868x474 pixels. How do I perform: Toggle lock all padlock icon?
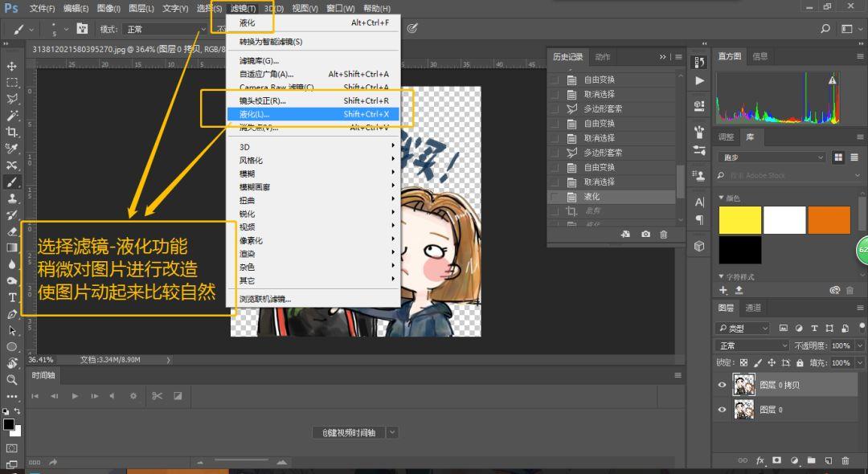(x=800, y=363)
